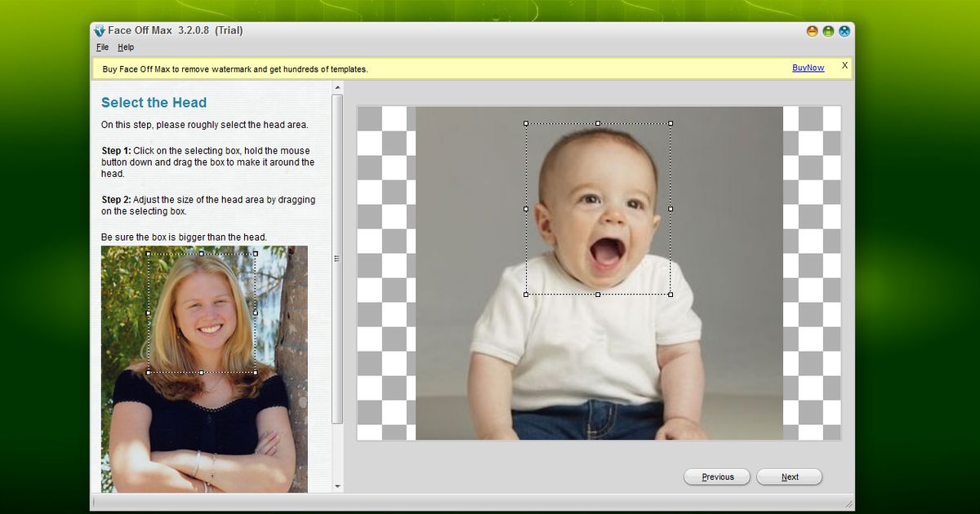The image size is (980, 514).
Task: Click the Previous button
Action: tap(717, 477)
